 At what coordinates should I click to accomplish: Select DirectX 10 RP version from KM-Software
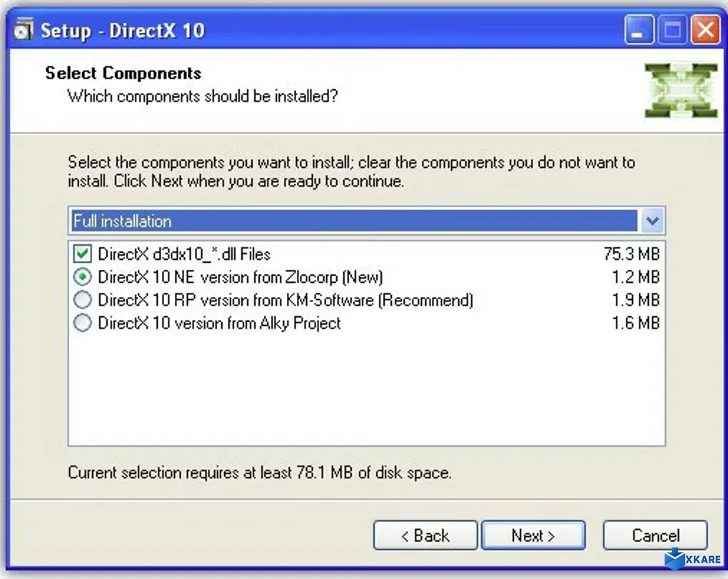point(82,300)
